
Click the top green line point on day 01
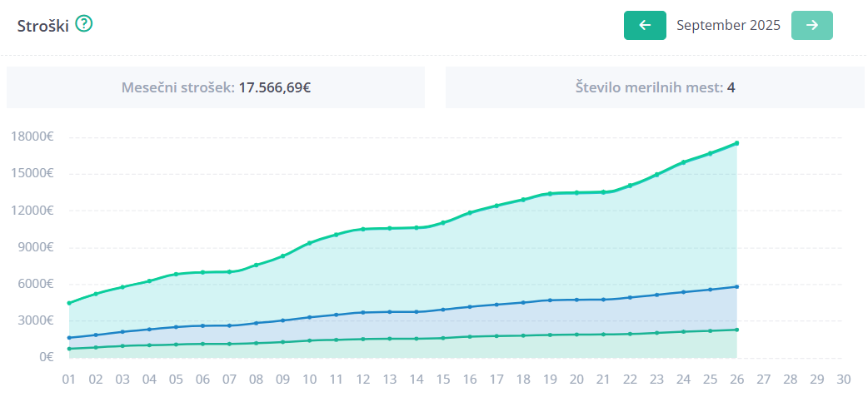pos(69,303)
